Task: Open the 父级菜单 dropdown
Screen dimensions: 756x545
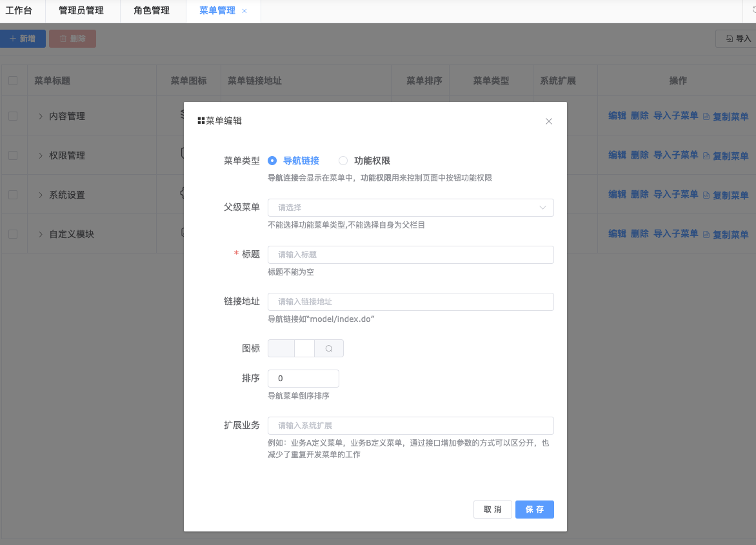Action: 410,208
